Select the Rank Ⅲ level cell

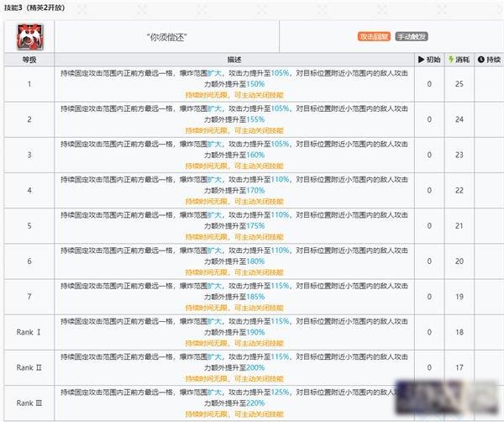click(29, 403)
